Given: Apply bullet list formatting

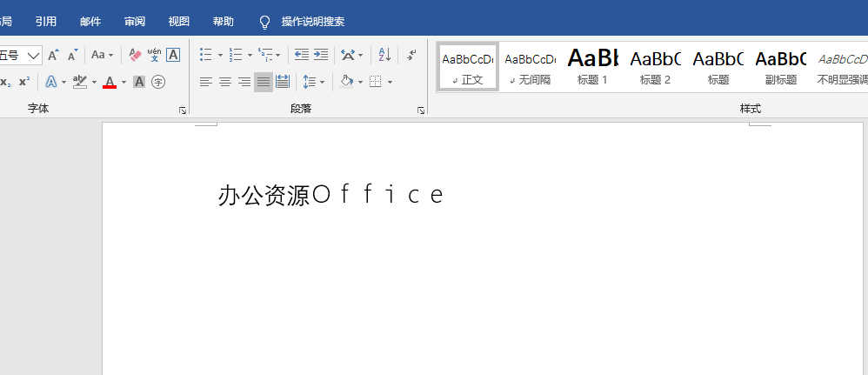Looking at the screenshot, I should click(206, 55).
